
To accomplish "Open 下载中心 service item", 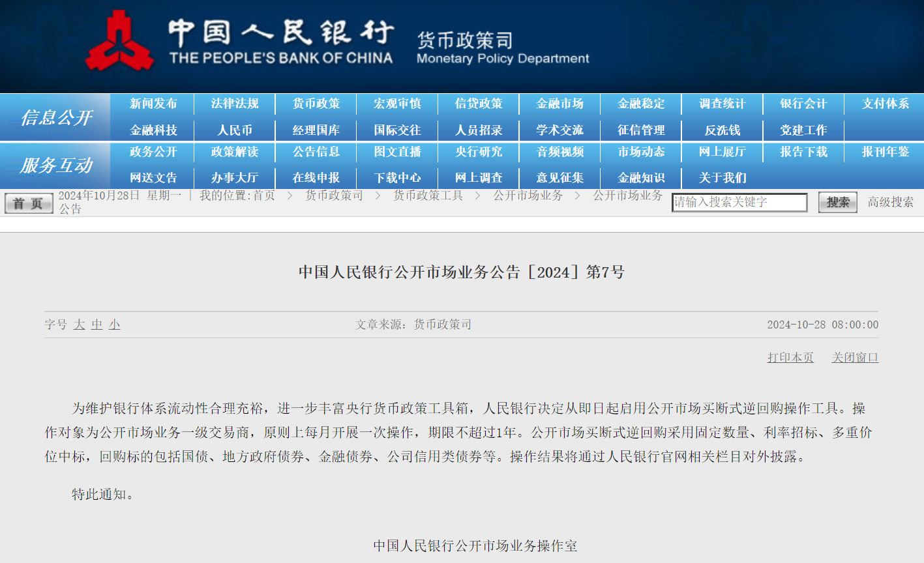I will point(397,178).
